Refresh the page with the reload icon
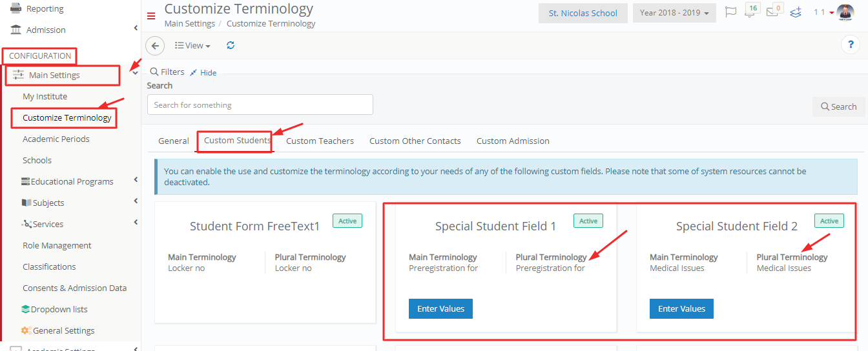Image resolution: width=868 pixels, height=351 pixels. tap(231, 45)
